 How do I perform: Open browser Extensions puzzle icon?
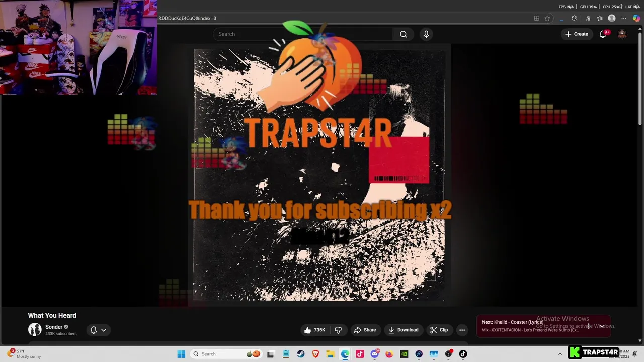coord(574,18)
